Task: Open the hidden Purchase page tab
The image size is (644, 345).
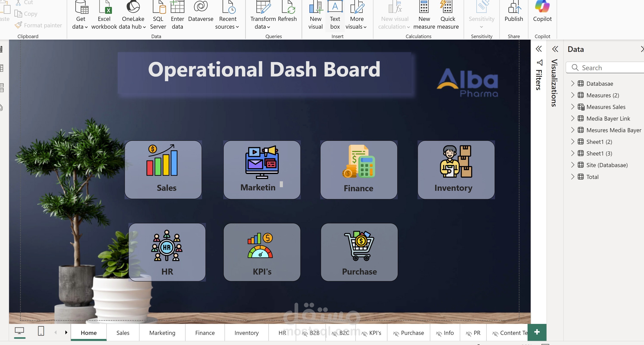Action: pyautogui.click(x=409, y=333)
